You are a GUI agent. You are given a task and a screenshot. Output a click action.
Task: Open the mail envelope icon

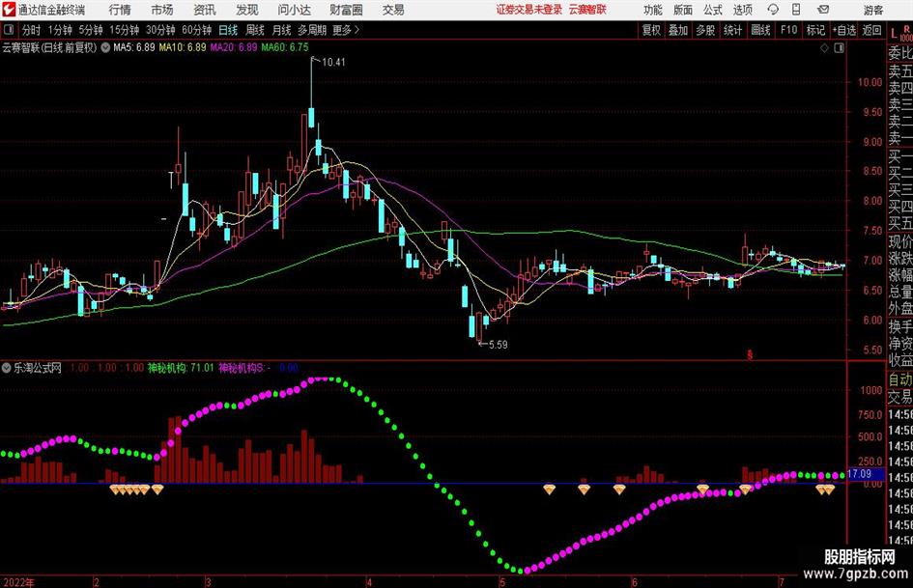(823, 10)
